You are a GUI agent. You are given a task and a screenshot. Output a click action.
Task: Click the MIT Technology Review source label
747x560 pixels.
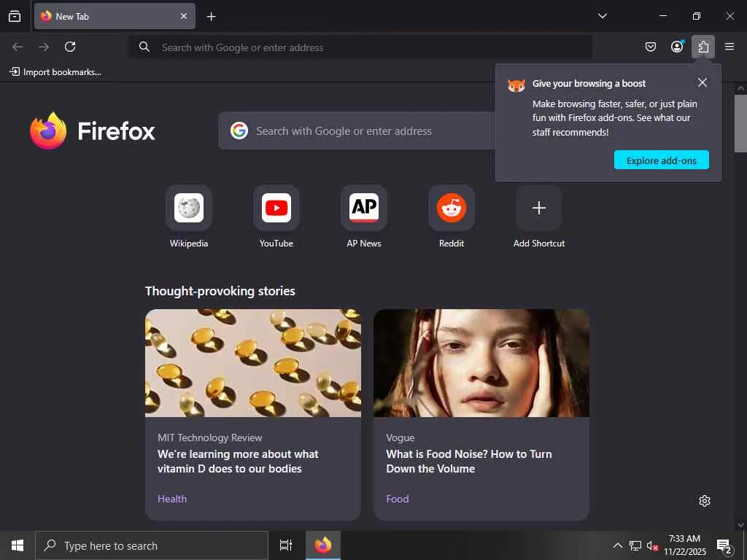coord(209,437)
